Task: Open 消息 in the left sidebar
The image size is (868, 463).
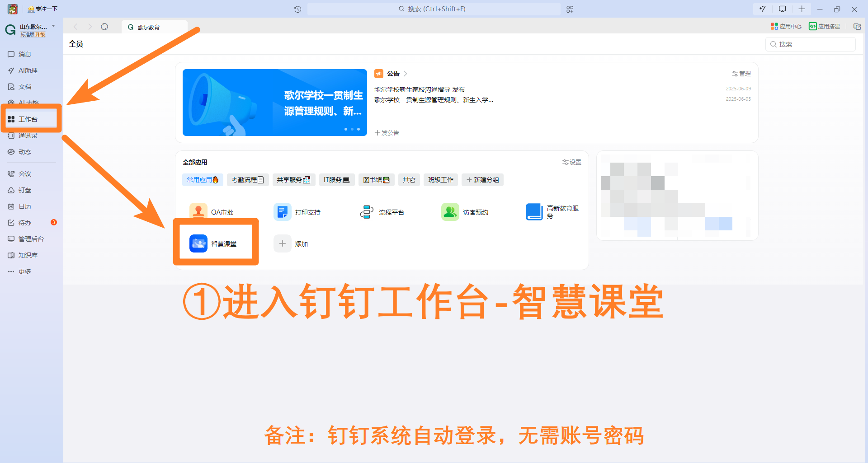Action: pos(25,54)
